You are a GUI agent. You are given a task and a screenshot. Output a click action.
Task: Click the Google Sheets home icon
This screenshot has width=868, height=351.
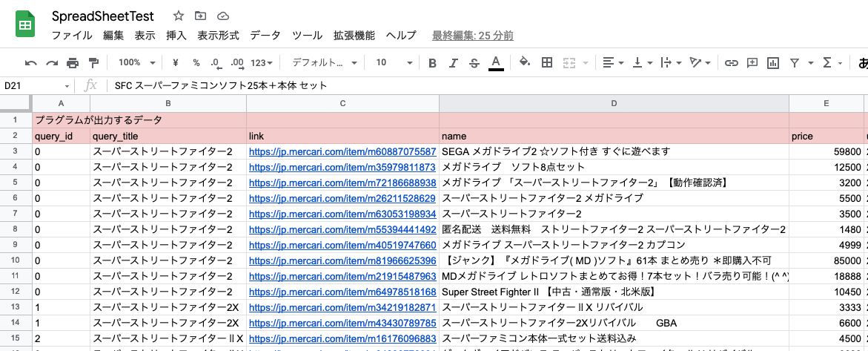click(x=25, y=25)
